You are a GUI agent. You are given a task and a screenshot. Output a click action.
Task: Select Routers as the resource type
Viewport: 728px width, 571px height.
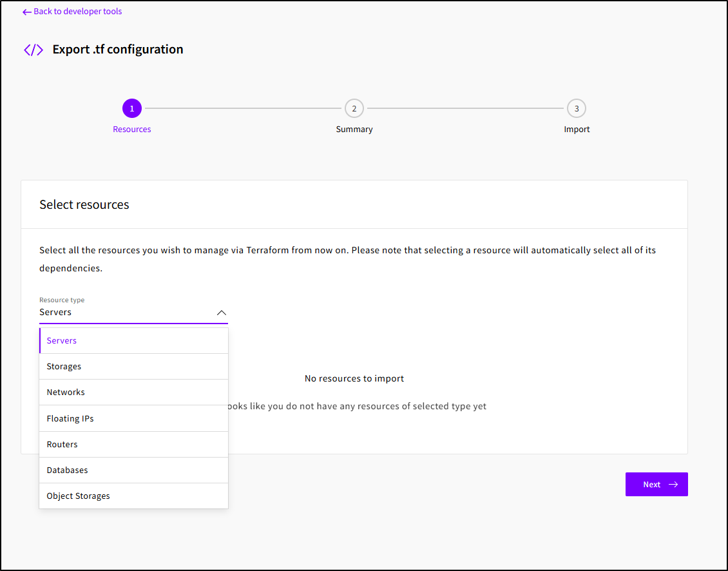coord(62,445)
